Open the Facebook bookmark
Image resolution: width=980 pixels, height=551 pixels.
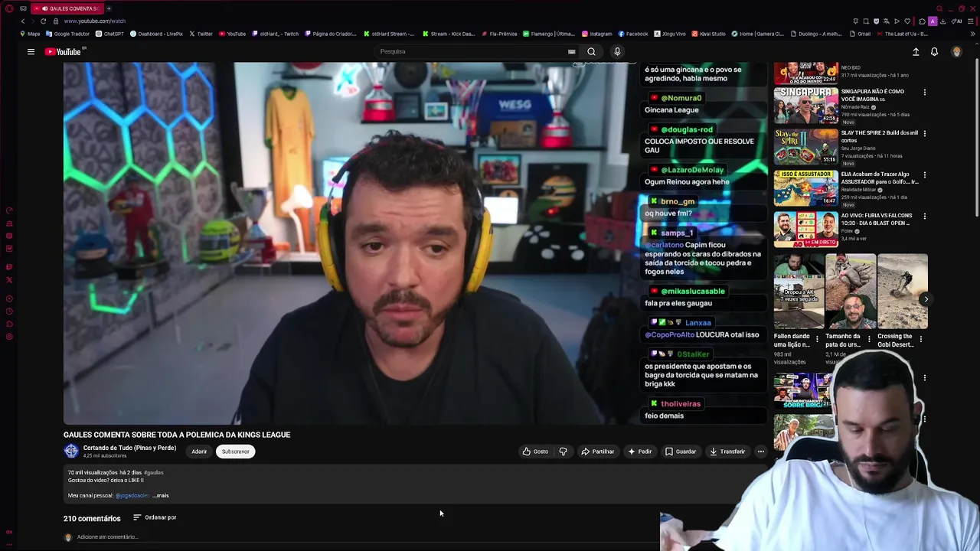coord(633,34)
